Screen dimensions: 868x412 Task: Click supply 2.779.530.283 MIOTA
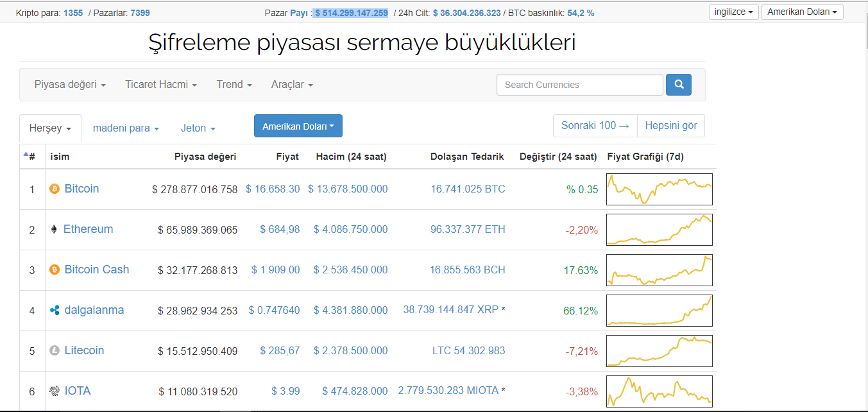click(448, 390)
